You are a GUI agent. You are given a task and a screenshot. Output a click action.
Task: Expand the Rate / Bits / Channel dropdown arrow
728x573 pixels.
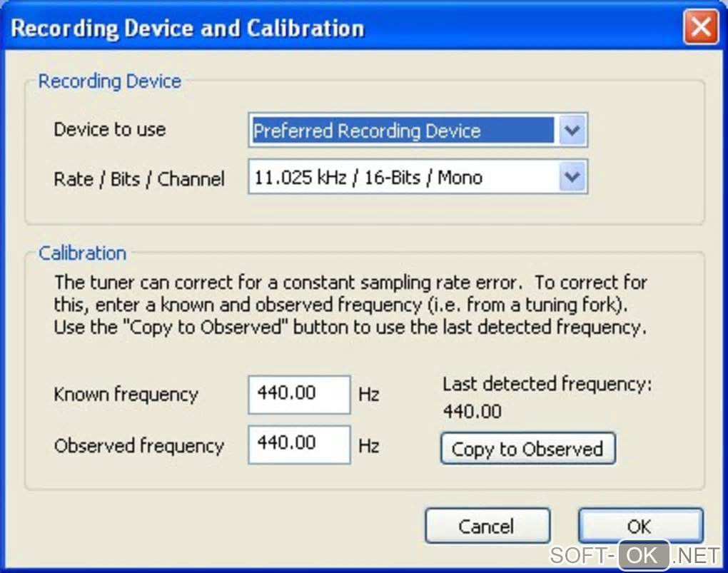pos(572,177)
